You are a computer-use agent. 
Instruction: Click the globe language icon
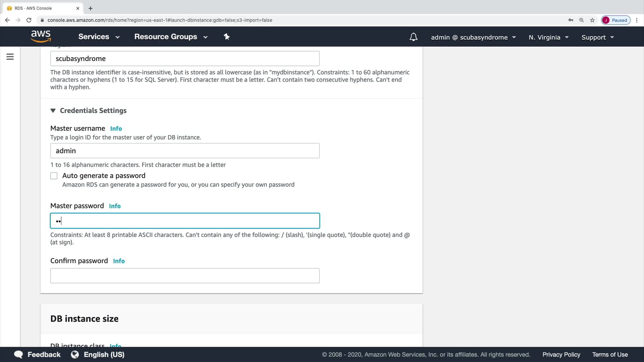click(75, 354)
